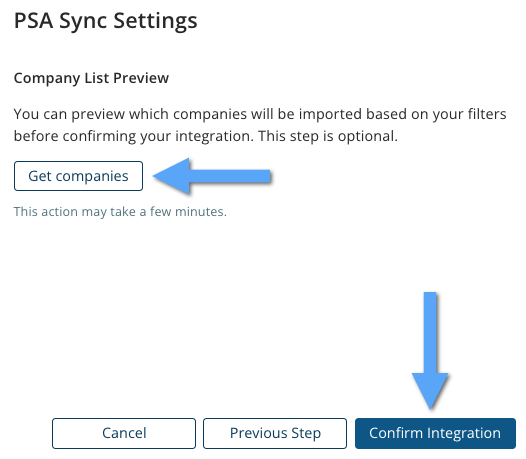
Task: Go back using Previous Step
Action: pos(275,433)
